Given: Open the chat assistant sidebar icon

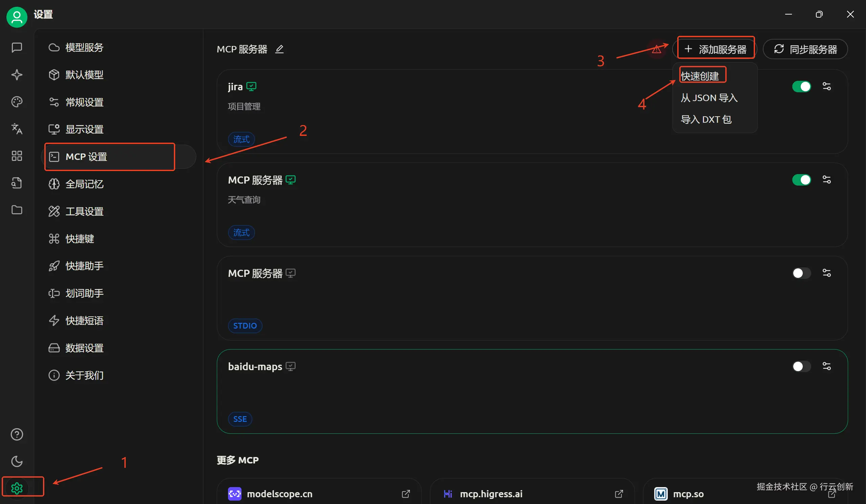Looking at the screenshot, I should [x=17, y=47].
